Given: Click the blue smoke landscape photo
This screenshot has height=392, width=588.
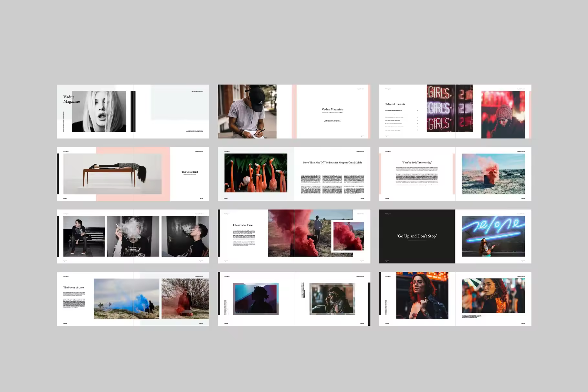Looking at the screenshot, I should click(x=126, y=299).
